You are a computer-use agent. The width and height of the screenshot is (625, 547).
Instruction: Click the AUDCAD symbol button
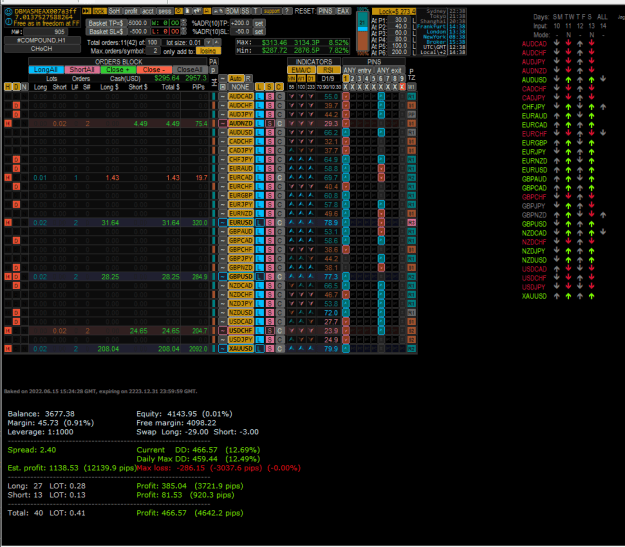click(x=241, y=96)
